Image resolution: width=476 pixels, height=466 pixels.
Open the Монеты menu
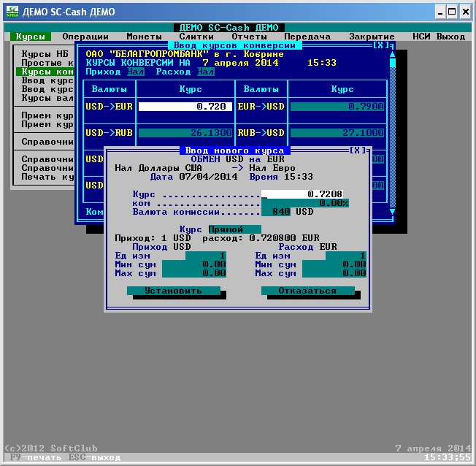[145, 37]
